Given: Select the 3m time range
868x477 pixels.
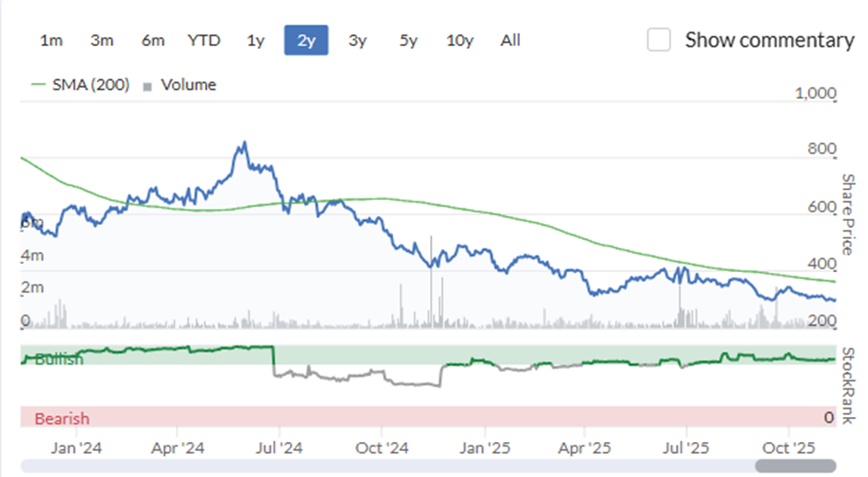Looking at the screenshot, I should click(102, 41).
